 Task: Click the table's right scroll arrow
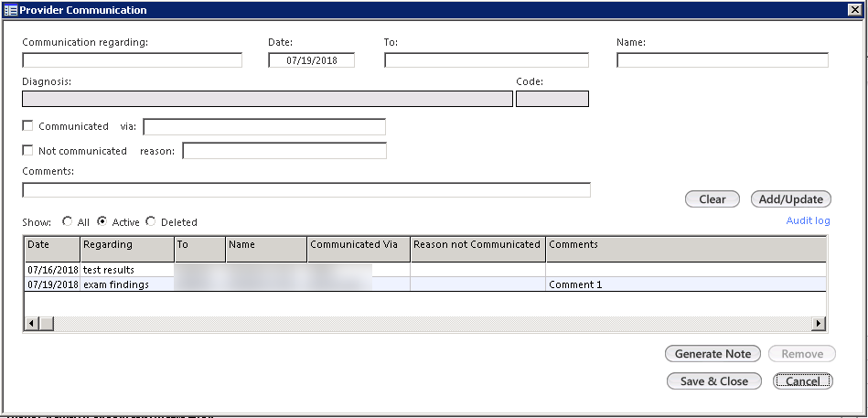pos(820,323)
